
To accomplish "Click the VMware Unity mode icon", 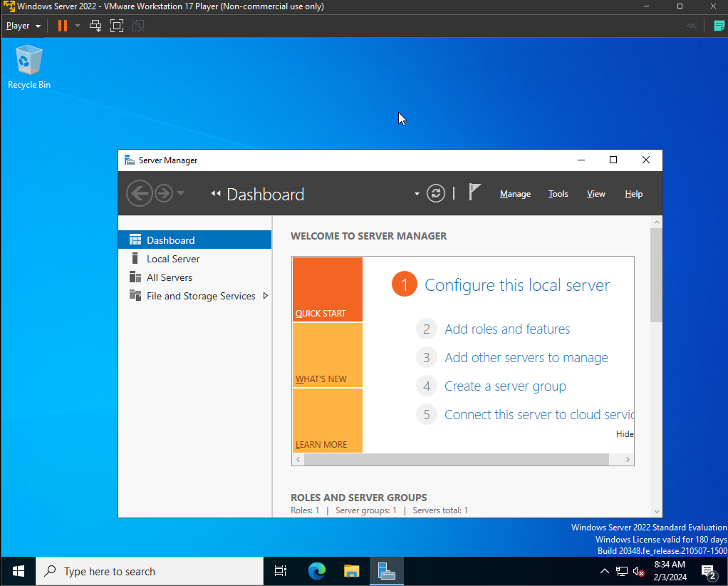I will pos(138,26).
